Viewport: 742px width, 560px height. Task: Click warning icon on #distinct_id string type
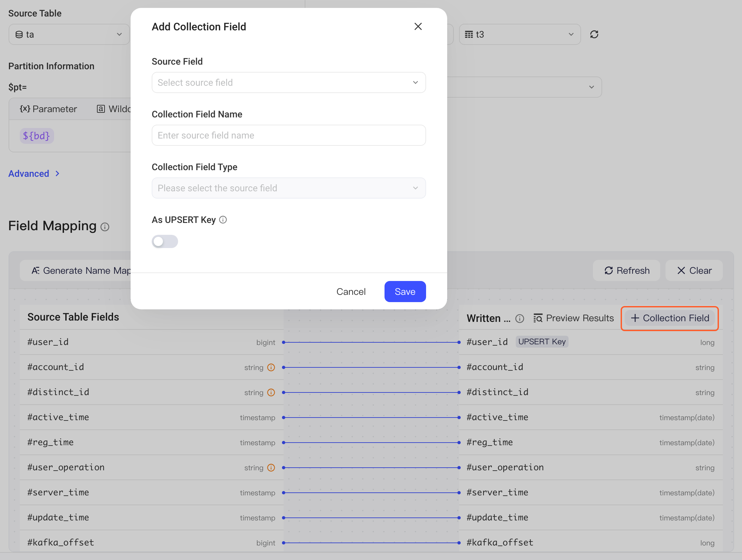[271, 392]
